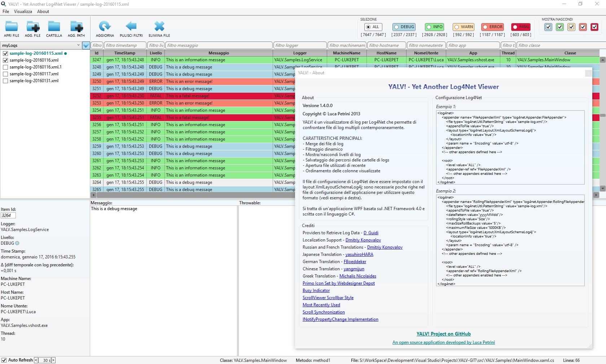
Task: Click the log grid vertical scrollbar down arrow
Action: [x=603, y=188]
